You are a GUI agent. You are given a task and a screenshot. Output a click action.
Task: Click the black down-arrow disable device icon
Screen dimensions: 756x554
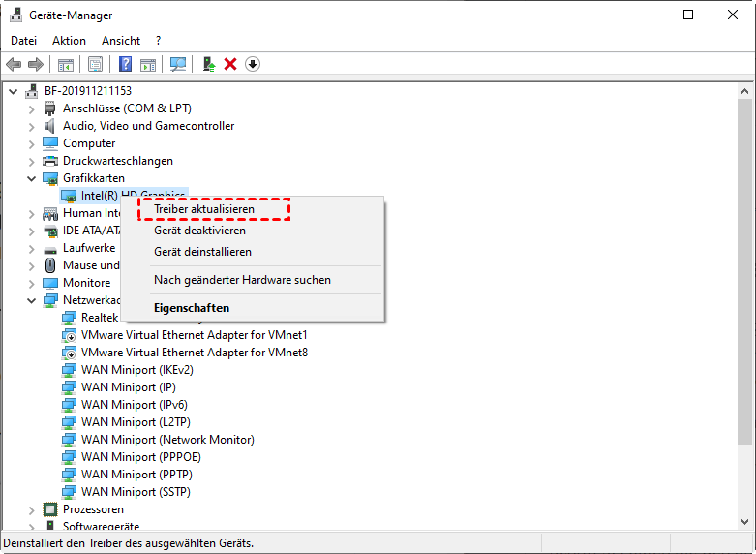click(253, 64)
